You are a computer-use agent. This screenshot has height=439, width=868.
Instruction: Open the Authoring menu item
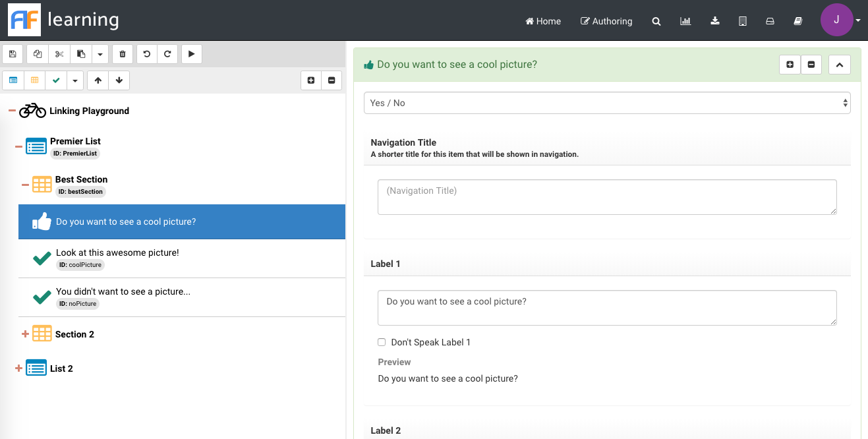[606, 21]
